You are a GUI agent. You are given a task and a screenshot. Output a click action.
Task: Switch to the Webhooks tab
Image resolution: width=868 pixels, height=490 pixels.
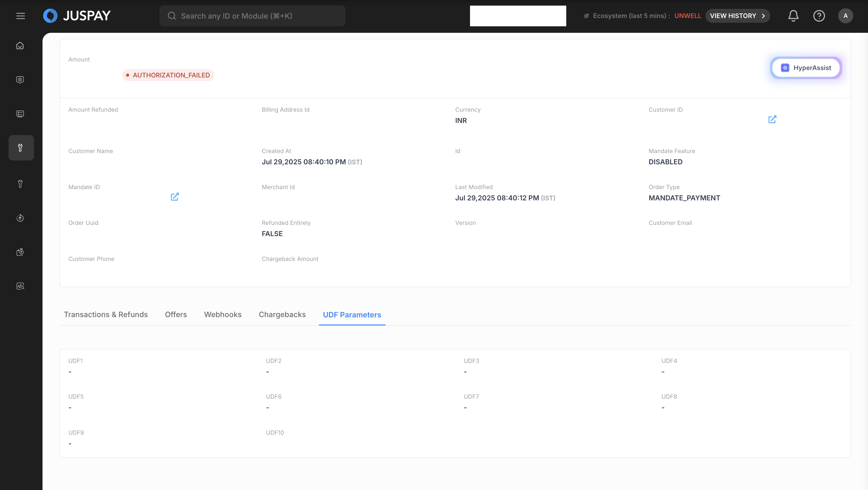click(223, 315)
